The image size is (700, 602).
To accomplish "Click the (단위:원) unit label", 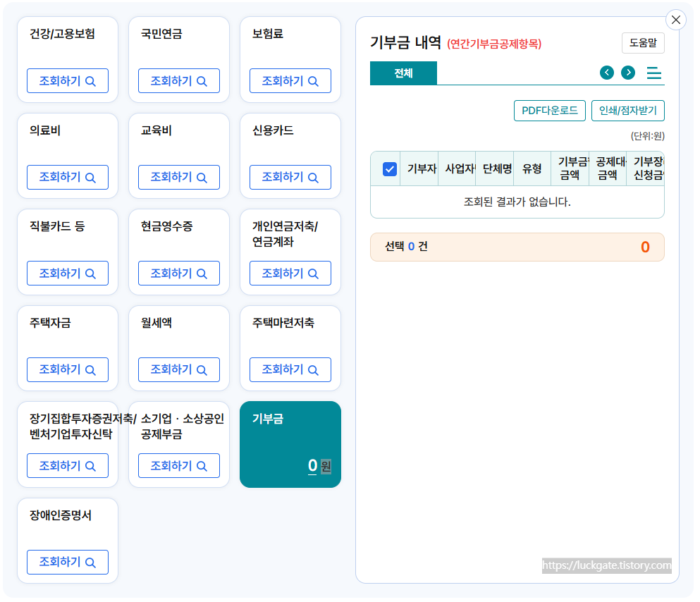I will pyautogui.click(x=647, y=135).
